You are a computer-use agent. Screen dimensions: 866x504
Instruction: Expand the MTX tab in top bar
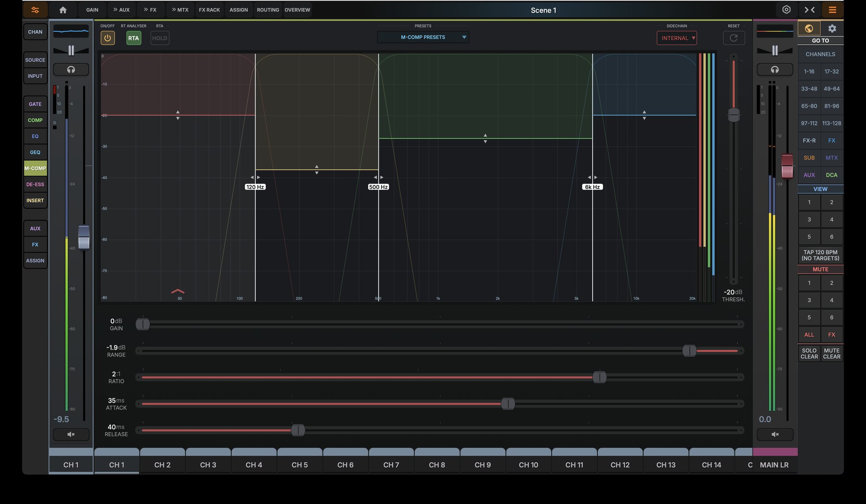click(x=180, y=10)
